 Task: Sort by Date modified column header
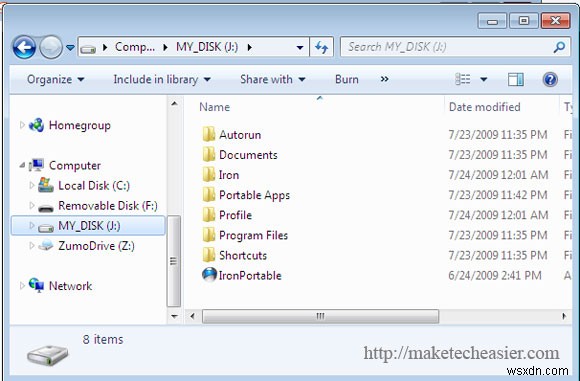(484, 107)
